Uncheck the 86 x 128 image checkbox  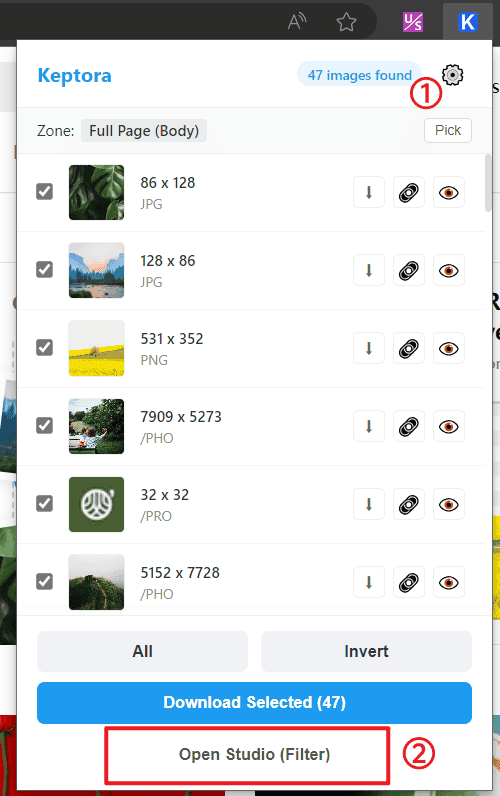(x=45, y=192)
